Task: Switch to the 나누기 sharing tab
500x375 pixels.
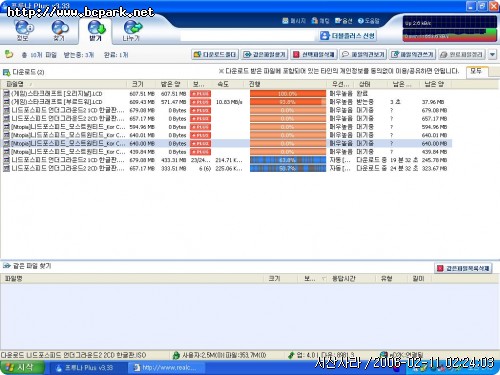Action: 132,31
